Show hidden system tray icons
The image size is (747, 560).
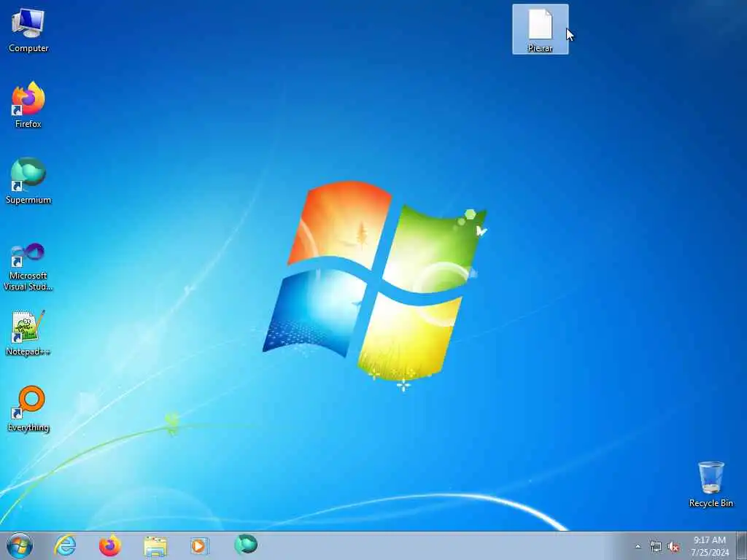pyautogui.click(x=638, y=547)
